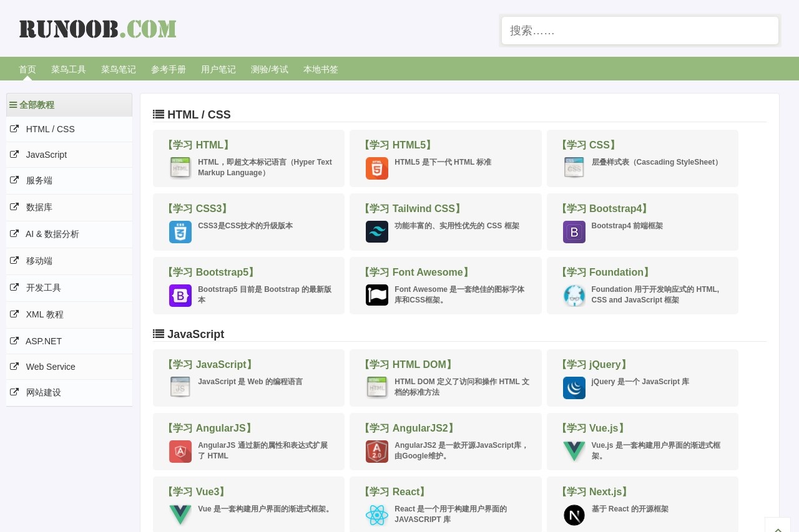Click the external-link icon beside ASP.NET
This screenshot has width=799, height=532.
click(14, 341)
